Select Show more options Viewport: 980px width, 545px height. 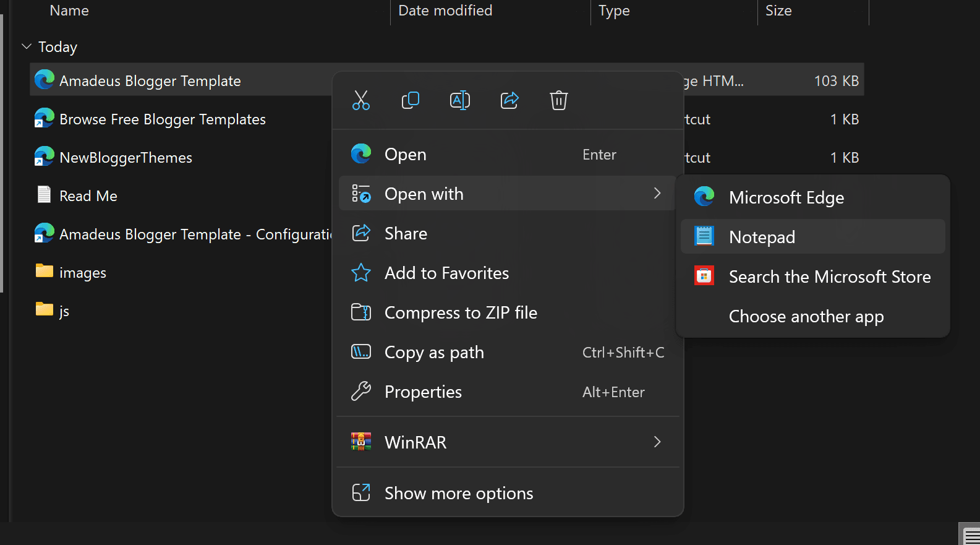click(x=507, y=492)
